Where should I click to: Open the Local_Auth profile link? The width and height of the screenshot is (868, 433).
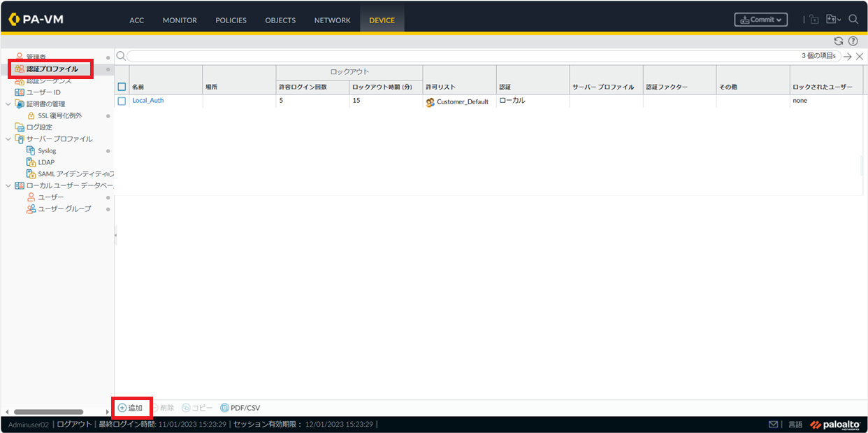(x=147, y=101)
